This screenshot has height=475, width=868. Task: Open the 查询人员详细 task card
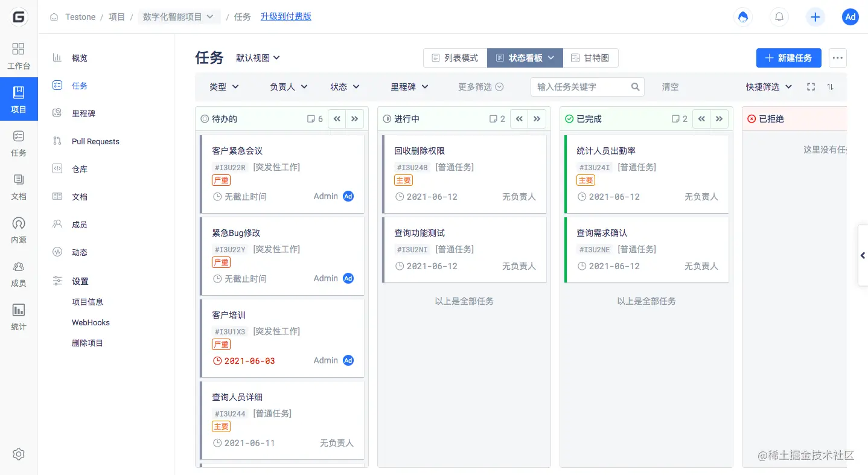pyautogui.click(x=282, y=420)
